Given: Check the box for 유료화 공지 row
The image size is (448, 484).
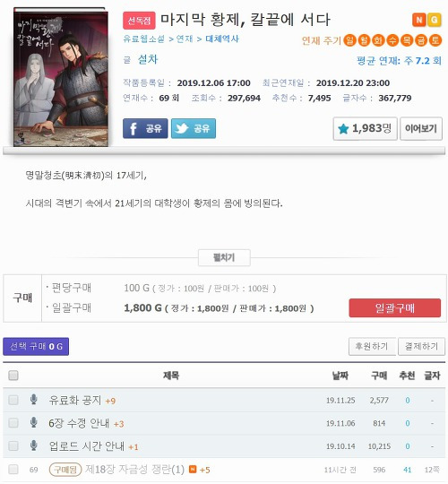Looking at the screenshot, I should pos(13,400).
